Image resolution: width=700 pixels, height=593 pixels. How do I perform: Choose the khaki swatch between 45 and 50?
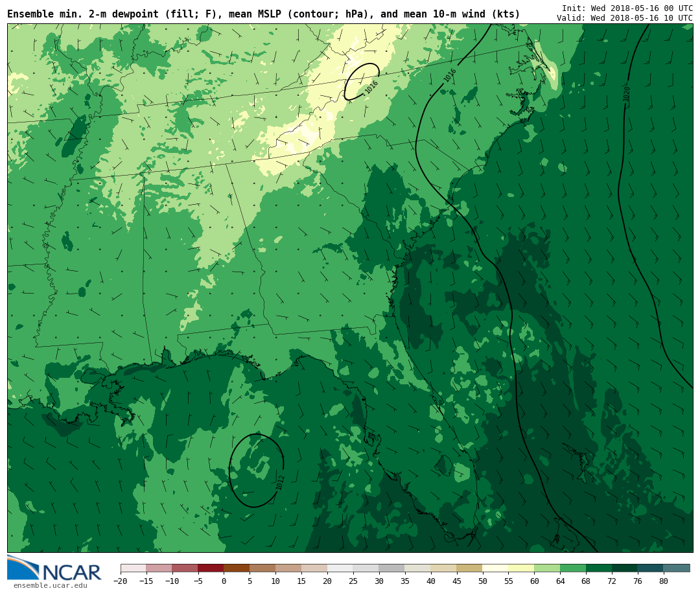point(469,568)
